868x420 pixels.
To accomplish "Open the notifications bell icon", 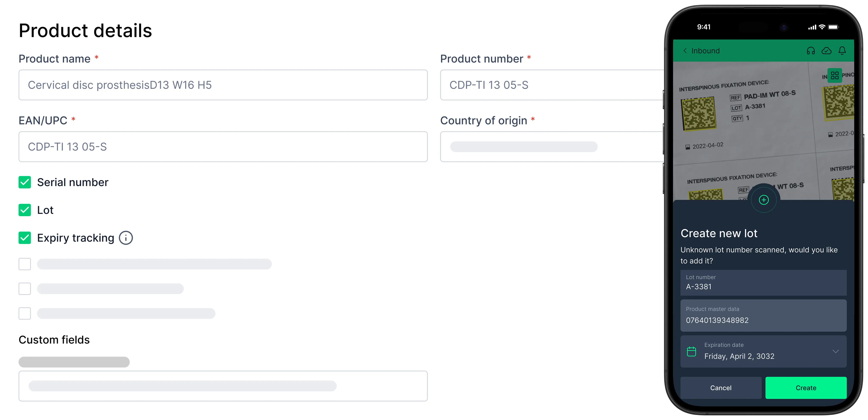I will pyautogui.click(x=842, y=51).
